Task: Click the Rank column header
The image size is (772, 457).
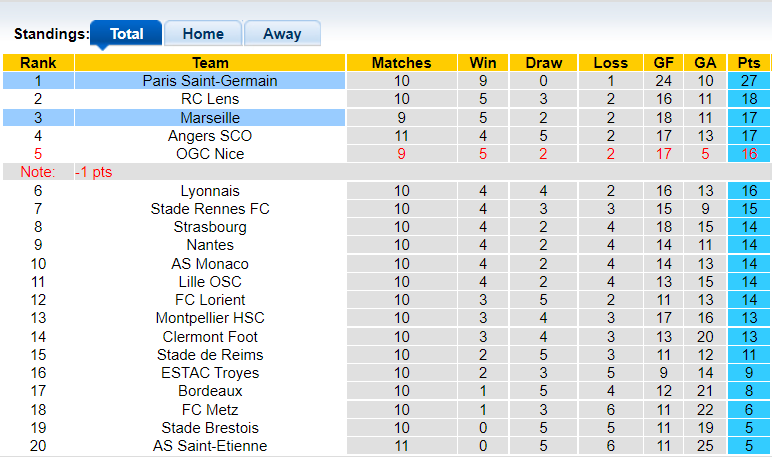Action: (x=38, y=63)
